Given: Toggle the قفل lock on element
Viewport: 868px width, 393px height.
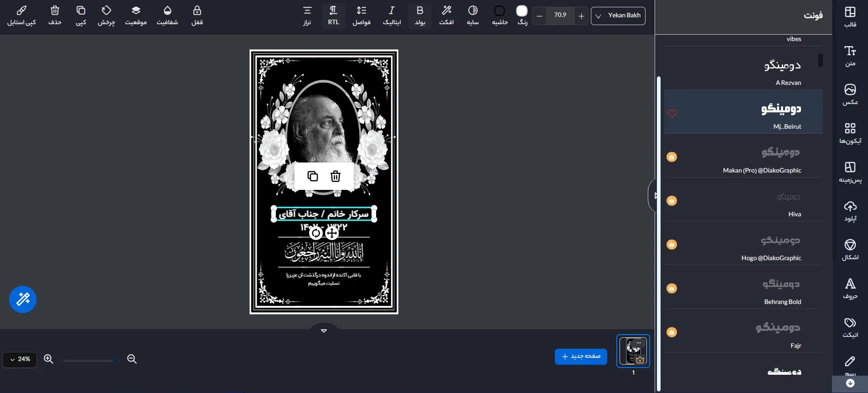Looking at the screenshot, I should 197,16.
